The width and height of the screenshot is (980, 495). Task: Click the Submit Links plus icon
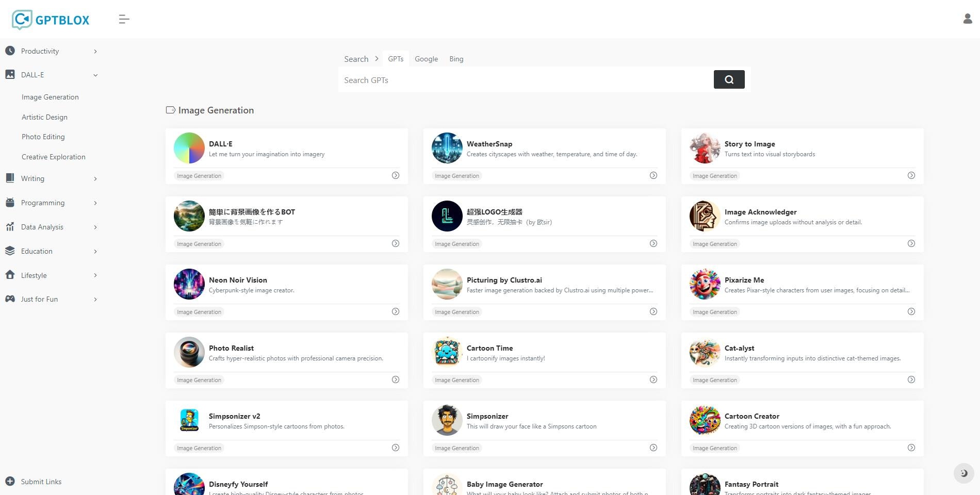point(10,481)
